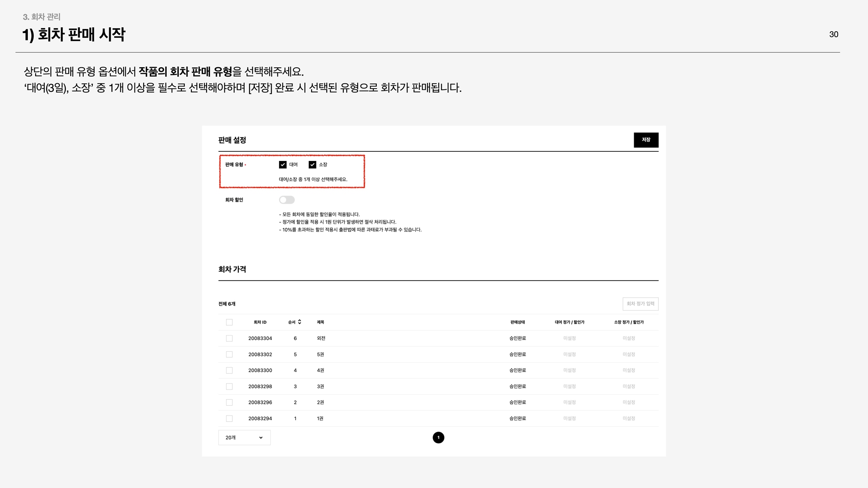
Task: Uncheck the 대여 rental checkbox
Action: 283,165
